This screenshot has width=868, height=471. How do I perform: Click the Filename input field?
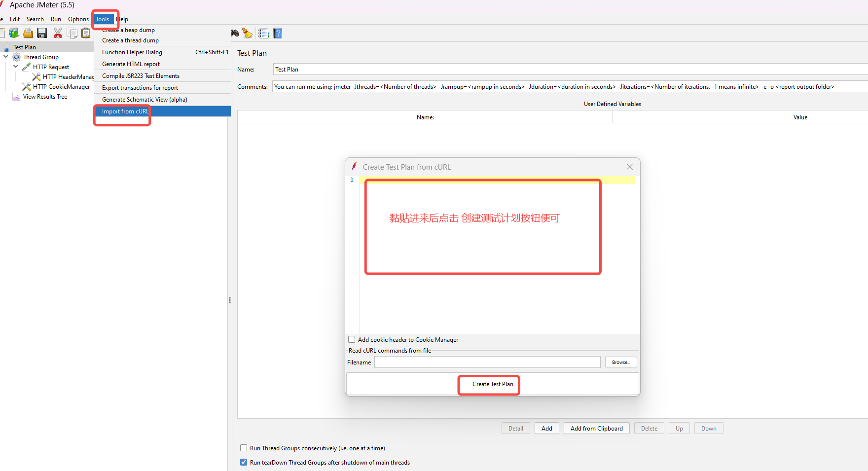pos(487,362)
